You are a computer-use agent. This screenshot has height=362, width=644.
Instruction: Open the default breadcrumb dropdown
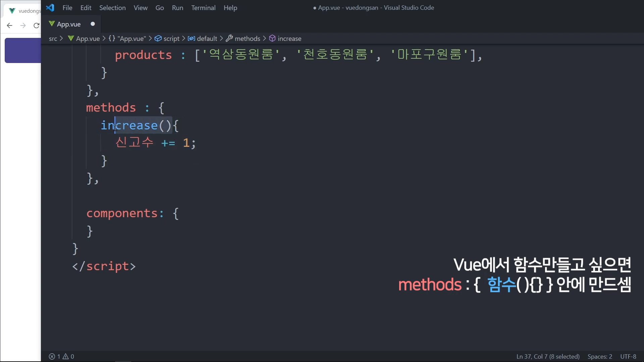(207, 39)
